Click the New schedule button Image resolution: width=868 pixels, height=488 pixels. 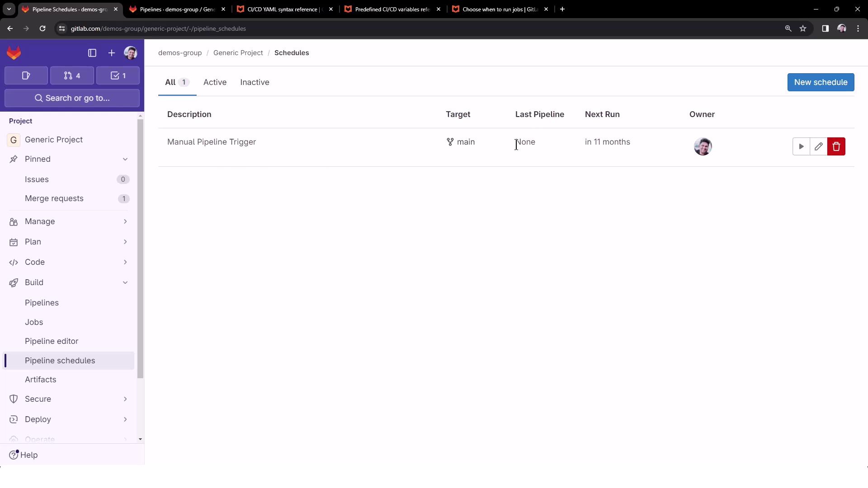820,82
